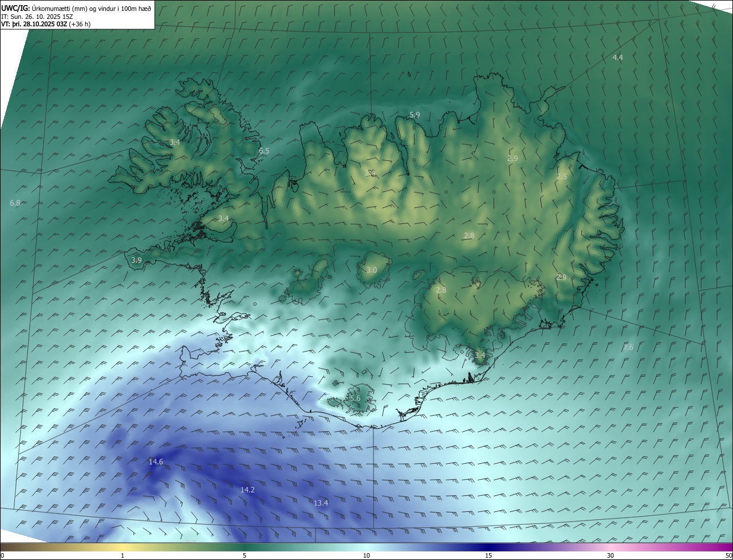This screenshot has height=560, width=733.
Task: Click the colorbar tick label 1
Action: [123, 555]
